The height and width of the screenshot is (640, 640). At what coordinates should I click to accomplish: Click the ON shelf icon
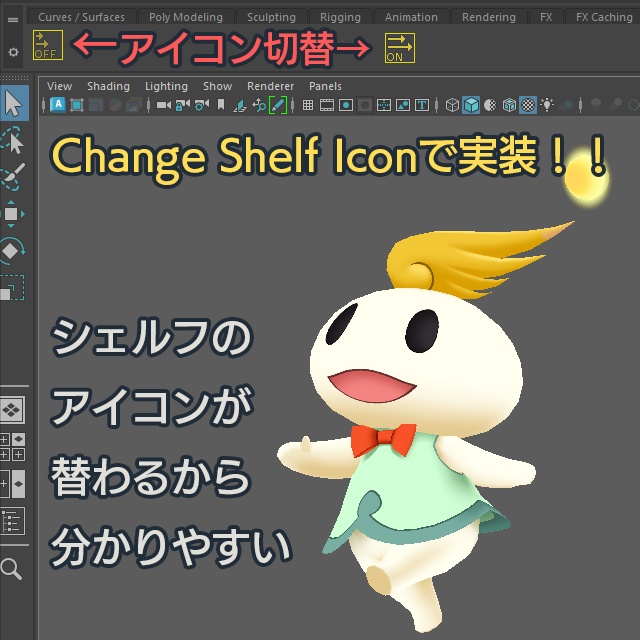click(400, 48)
